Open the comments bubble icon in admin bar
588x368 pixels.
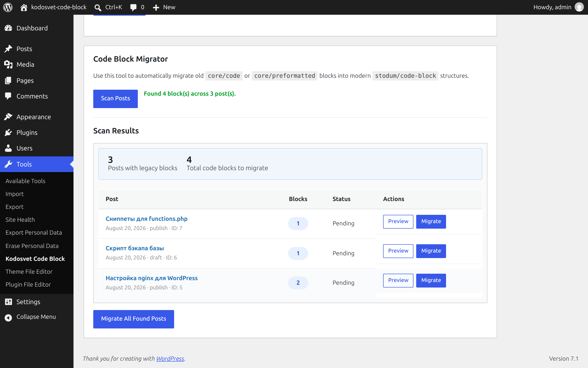coord(133,8)
